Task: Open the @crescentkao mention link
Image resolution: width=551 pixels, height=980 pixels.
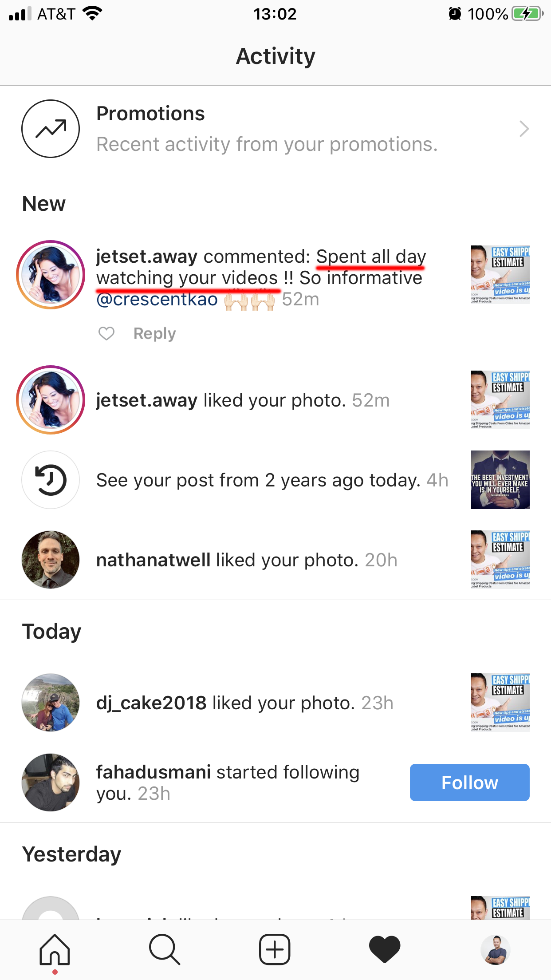Action: [x=157, y=299]
